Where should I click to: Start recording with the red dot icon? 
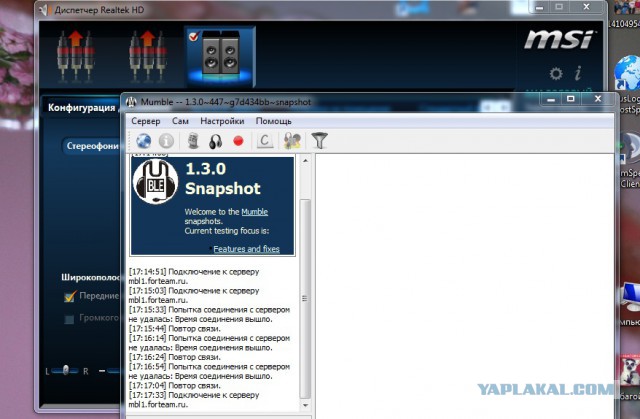238,141
